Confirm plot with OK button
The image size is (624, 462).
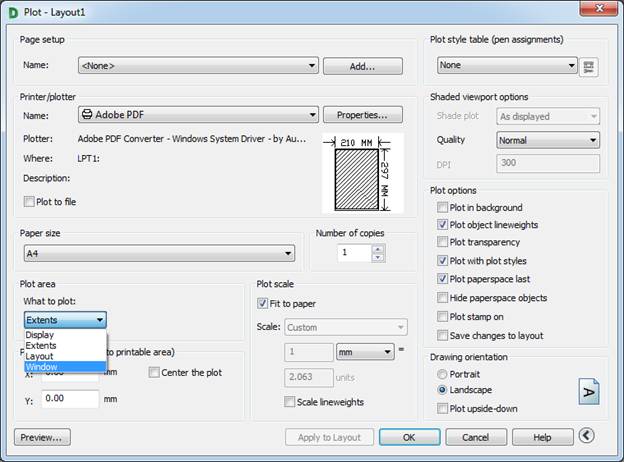[410, 437]
